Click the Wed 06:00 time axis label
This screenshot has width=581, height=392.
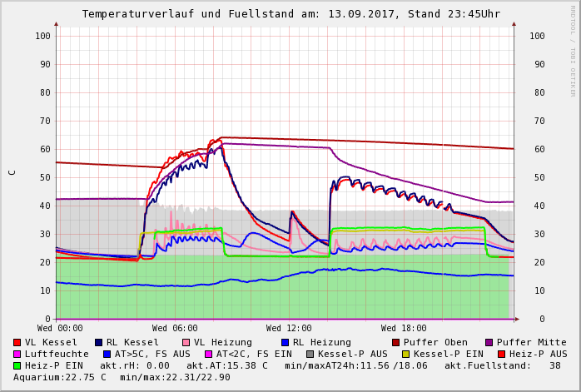point(175,328)
